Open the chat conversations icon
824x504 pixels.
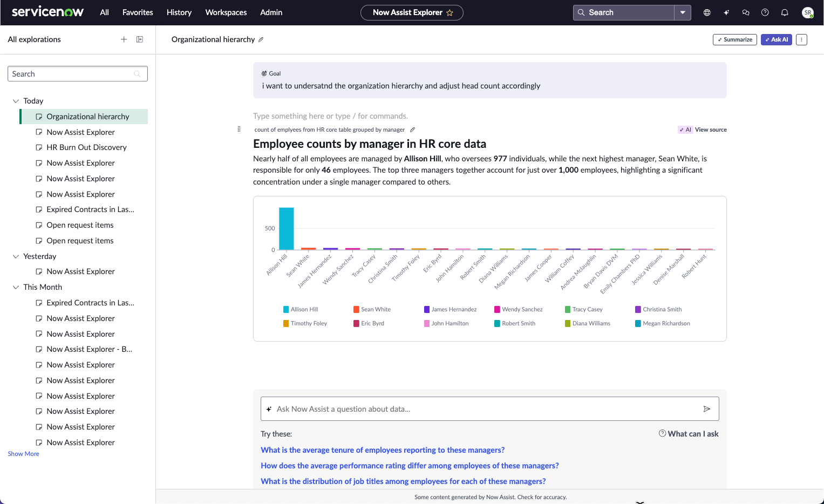746,12
